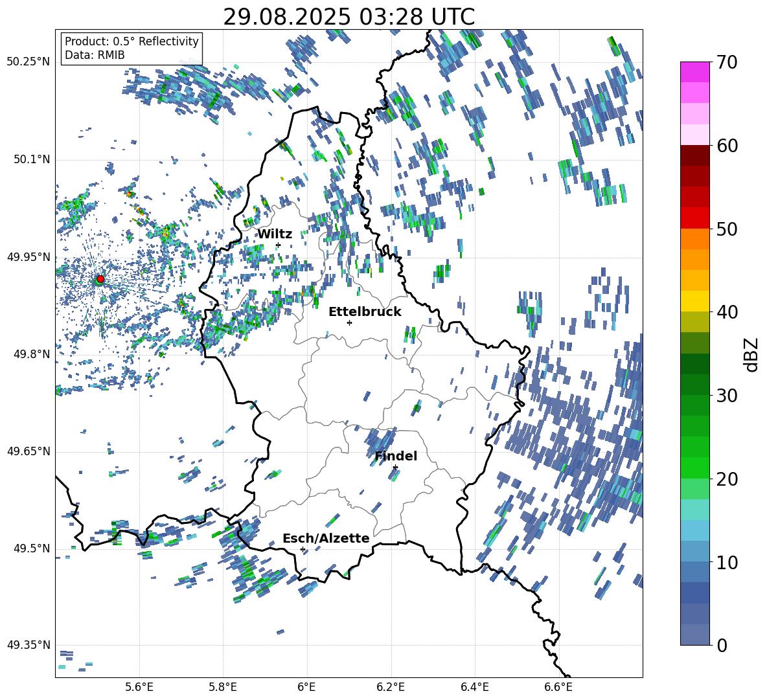Click the 30 value on colorbar
The image size is (767, 700).
[x=727, y=396]
